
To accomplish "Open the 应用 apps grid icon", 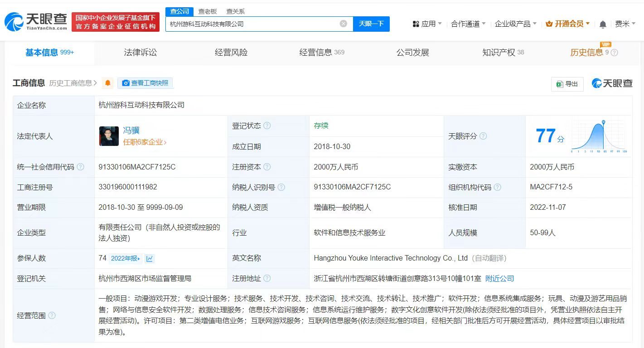I will tap(416, 23).
